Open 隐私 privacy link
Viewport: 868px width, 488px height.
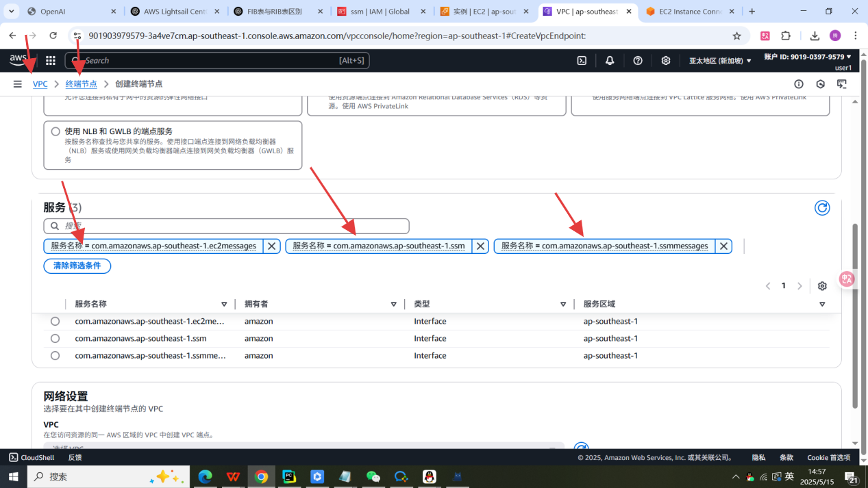[x=758, y=457]
